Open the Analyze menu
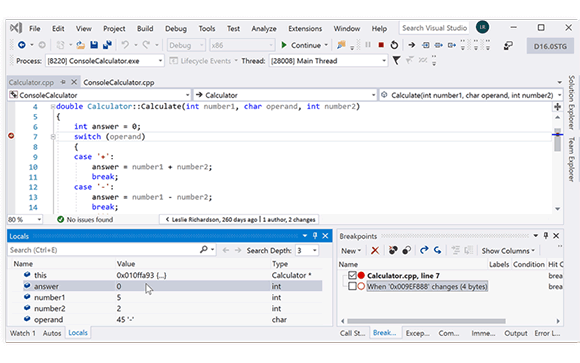 click(264, 28)
